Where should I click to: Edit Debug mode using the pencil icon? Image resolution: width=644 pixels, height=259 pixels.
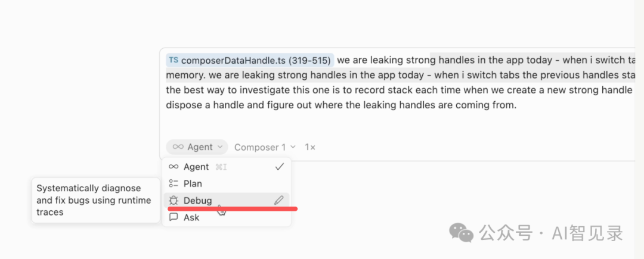point(278,201)
